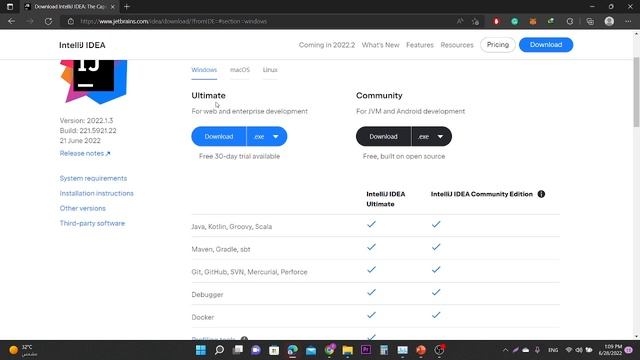Open a new tab with the plus button
The image size is (640, 360).
pos(127,7)
